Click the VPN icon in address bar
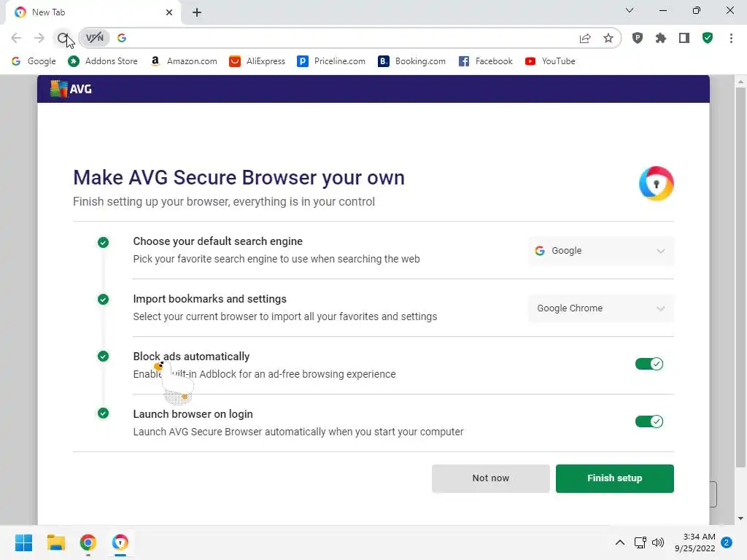The height and width of the screenshot is (560, 747). [95, 38]
